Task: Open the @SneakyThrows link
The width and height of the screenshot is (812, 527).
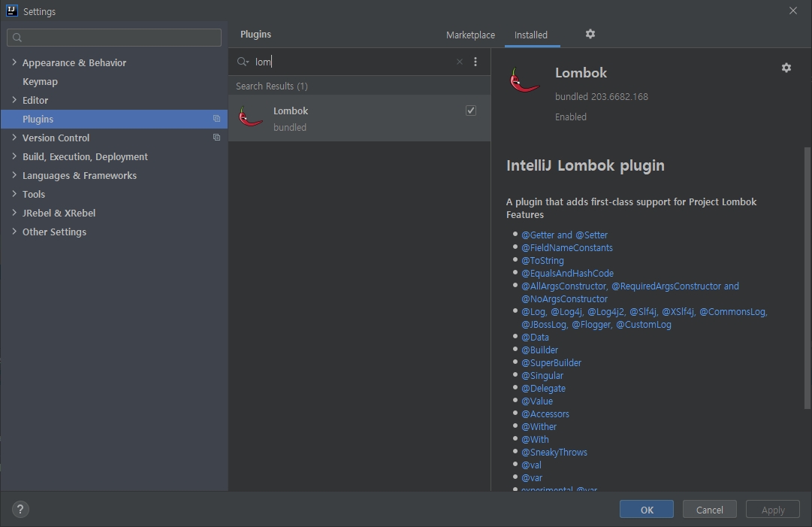Action: (x=554, y=453)
